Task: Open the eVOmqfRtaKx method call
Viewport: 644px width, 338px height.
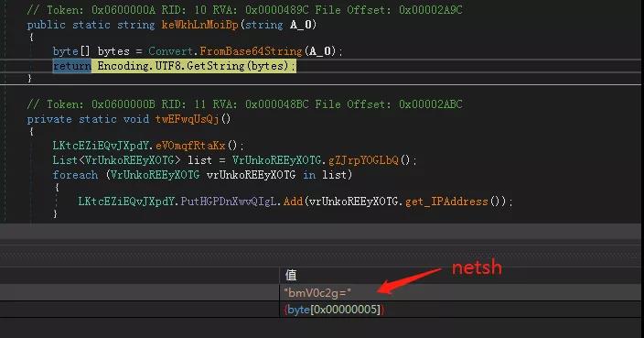Action: point(190,146)
